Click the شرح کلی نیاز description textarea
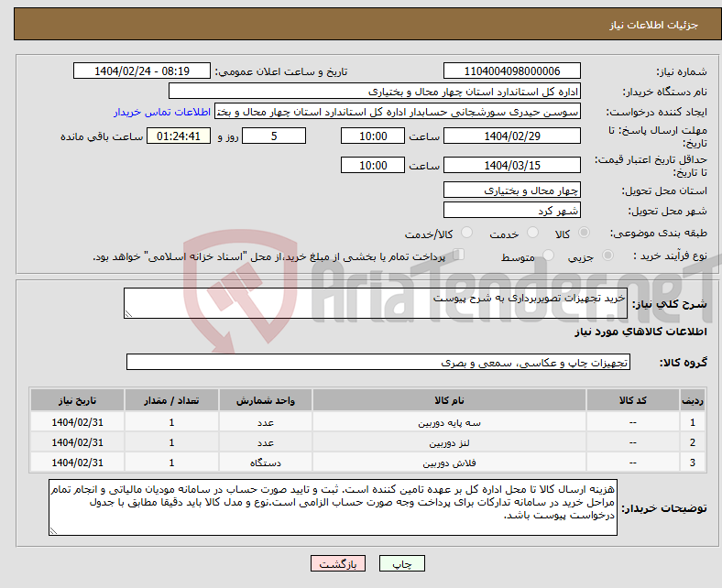 [x=376, y=303]
